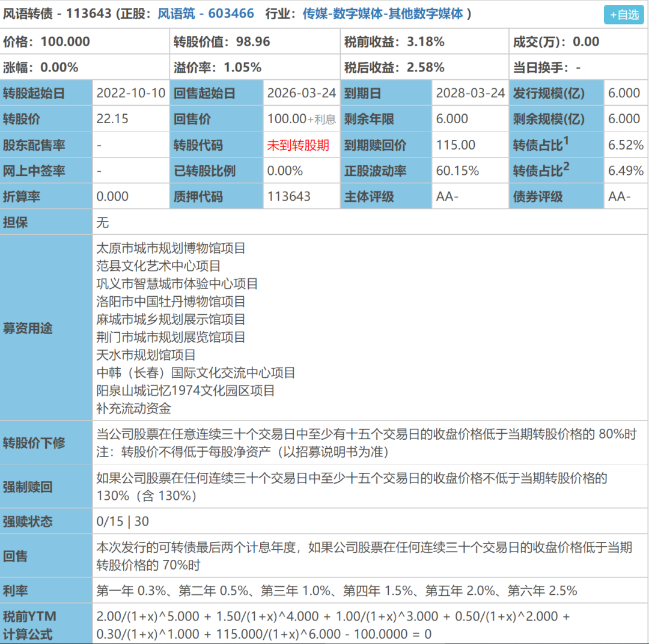Click the 债券评级 label cell
Viewport: 649px width, 644px height.
pos(556,196)
